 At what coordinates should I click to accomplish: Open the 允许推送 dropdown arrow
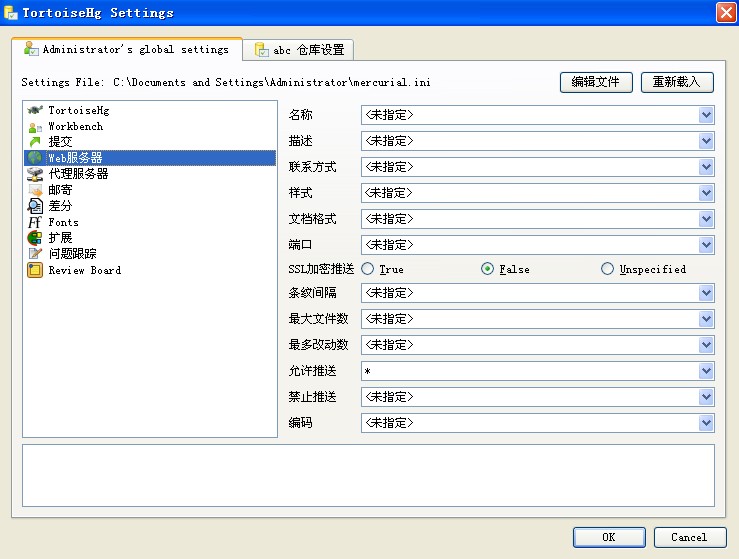click(x=706, y=371)
